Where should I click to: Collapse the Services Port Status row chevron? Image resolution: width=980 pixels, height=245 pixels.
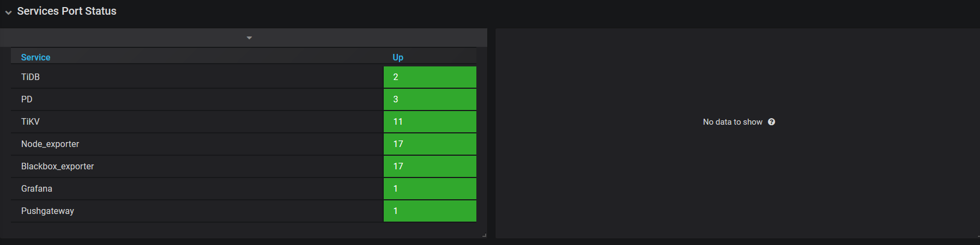click(x=8, y=12)
